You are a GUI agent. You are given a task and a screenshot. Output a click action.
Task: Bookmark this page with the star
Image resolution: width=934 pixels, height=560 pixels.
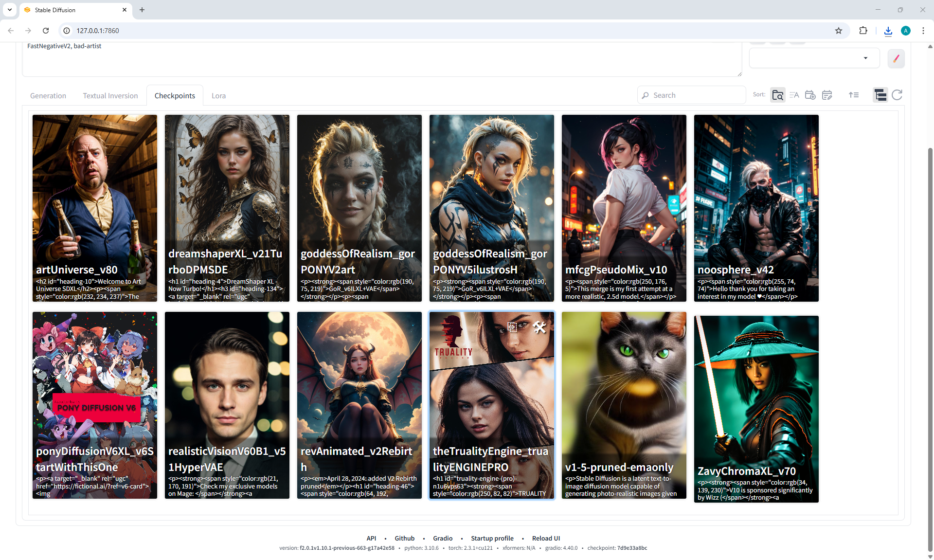coord(839,31)
